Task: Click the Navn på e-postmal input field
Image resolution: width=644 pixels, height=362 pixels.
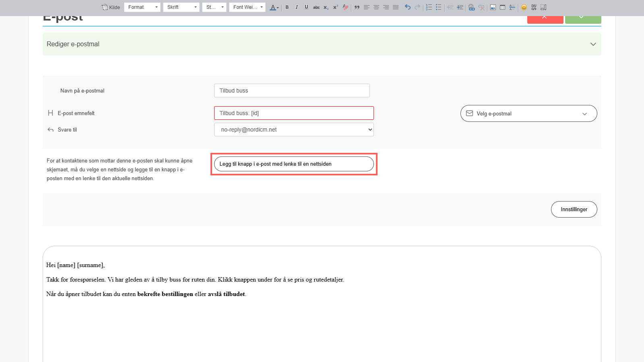Action: 292,90
